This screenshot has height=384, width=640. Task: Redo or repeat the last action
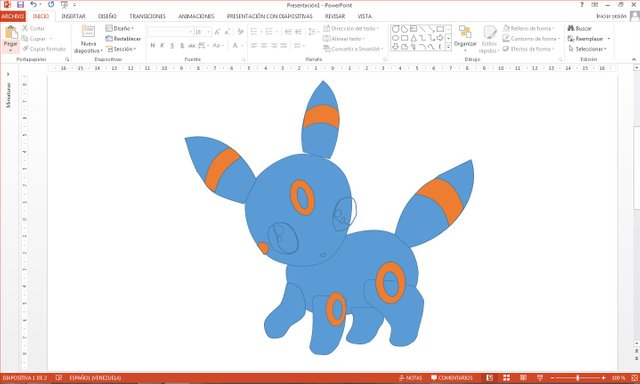[51, 5]
